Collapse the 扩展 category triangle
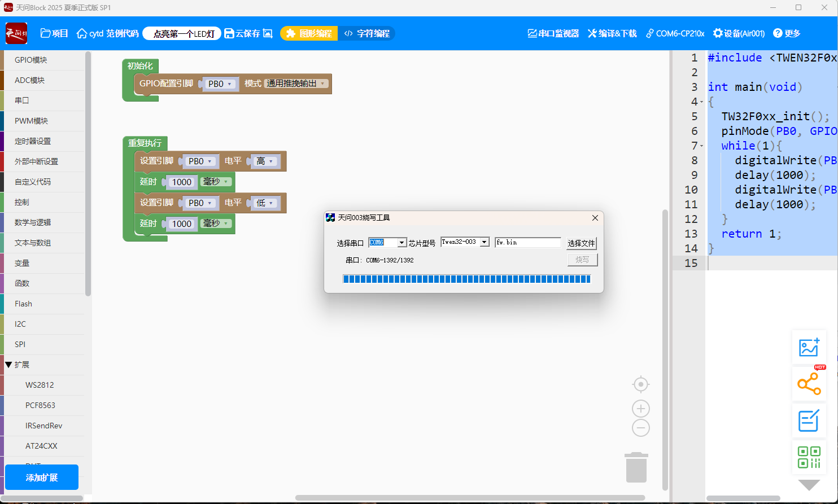This screenshot has width=838, height=504. tap(8, 365)
